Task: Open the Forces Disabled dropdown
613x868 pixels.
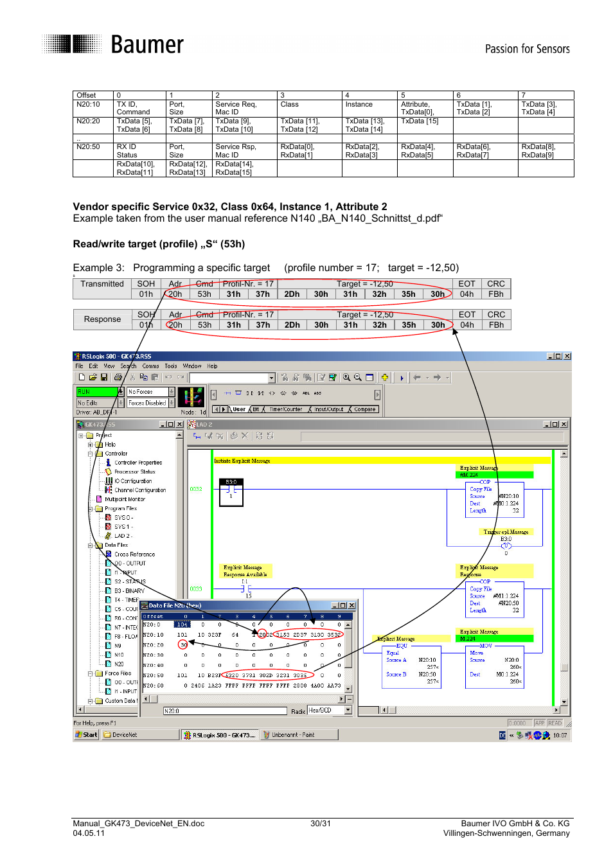Action: (x=172, y=403)
